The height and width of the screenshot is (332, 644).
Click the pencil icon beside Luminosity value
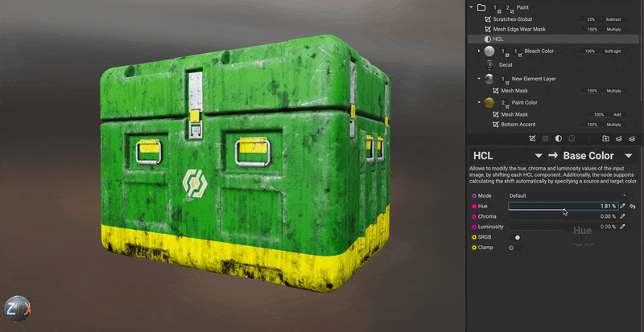coord(622,227)
